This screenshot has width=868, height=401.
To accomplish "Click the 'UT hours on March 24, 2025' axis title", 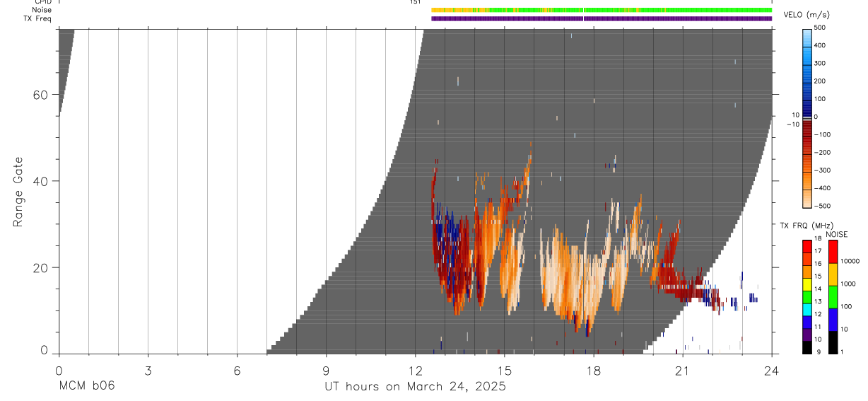I will tap(415, 387).
